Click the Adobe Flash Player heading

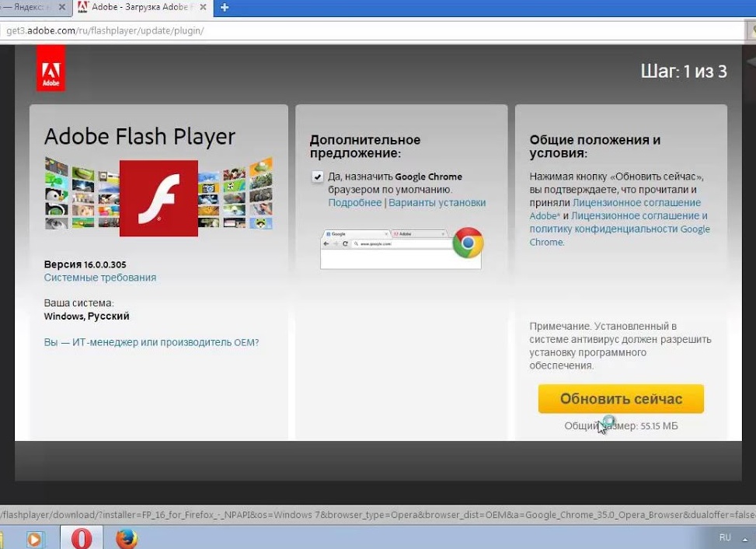(x=140, y=137)
